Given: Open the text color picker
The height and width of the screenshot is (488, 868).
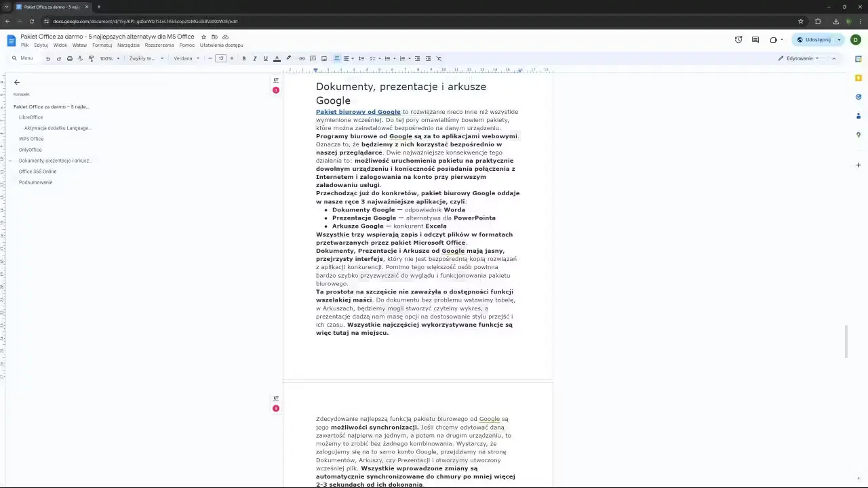Looking at the screenshot, I should tap(277, 58).
